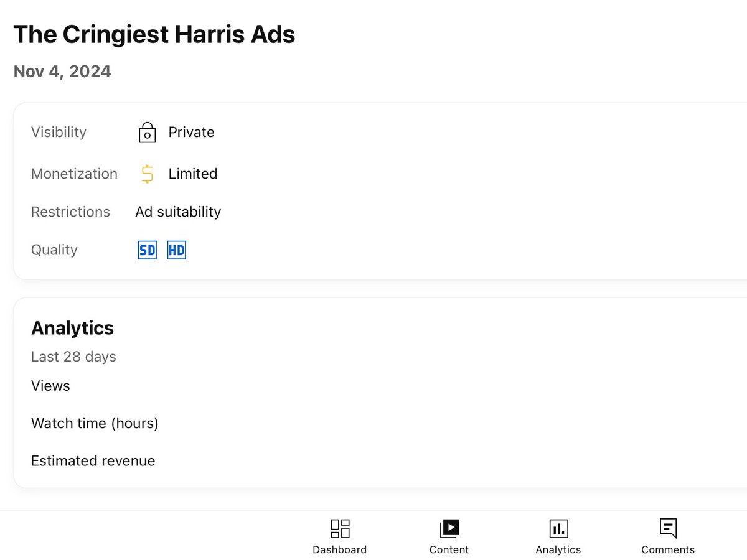
Task: Open the Content tab icon
Action: click(x=449, y=528)
